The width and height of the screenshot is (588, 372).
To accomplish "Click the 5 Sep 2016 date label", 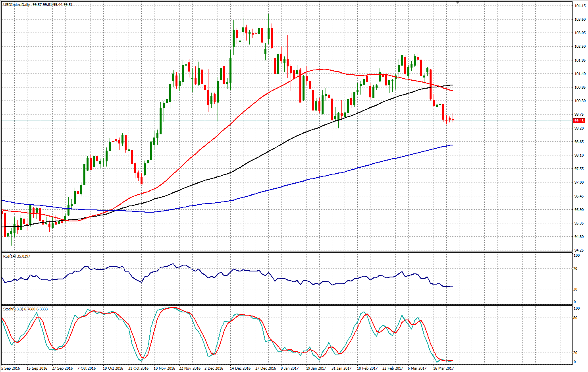I will coord(11,368).
